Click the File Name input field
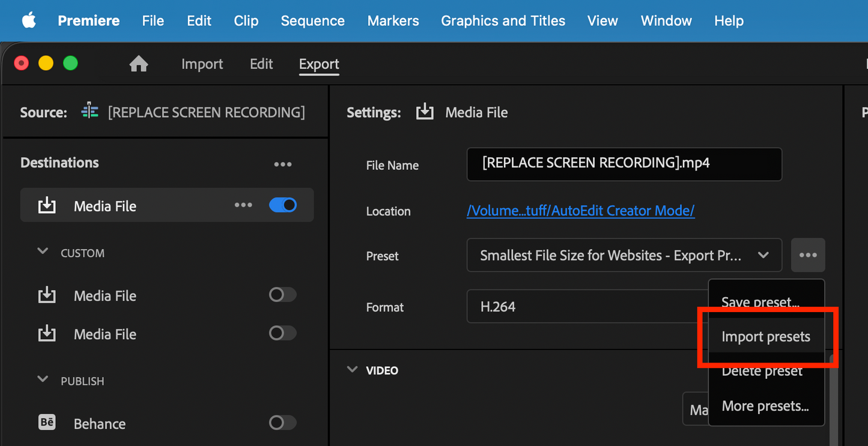 624,164
